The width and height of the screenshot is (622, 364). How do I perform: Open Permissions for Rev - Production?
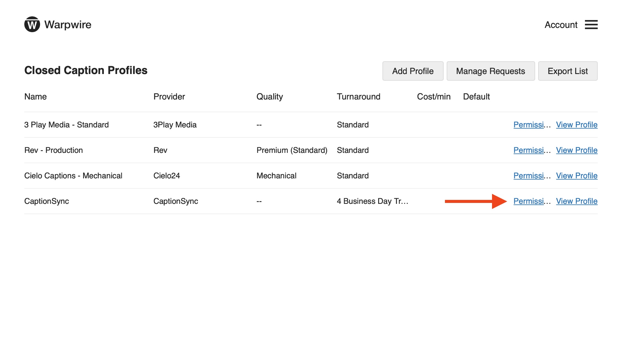(x=531, y=150)
